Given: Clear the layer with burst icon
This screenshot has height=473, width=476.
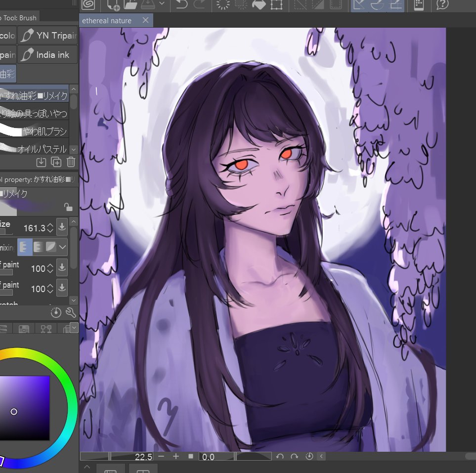Looking at the screenshot, I should pyautogui.click(x=222, y=4).
